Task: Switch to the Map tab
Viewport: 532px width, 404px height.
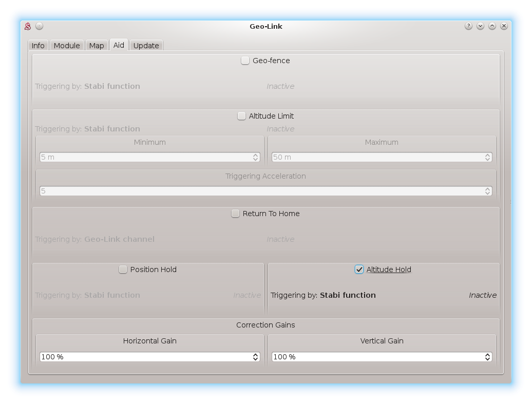Action: coord(97,46)
